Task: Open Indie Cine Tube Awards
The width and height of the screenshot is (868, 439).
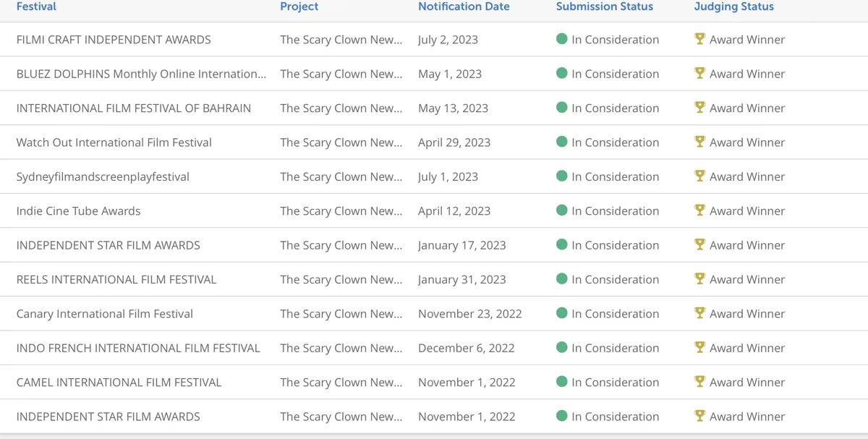Action: click(78, 211)
